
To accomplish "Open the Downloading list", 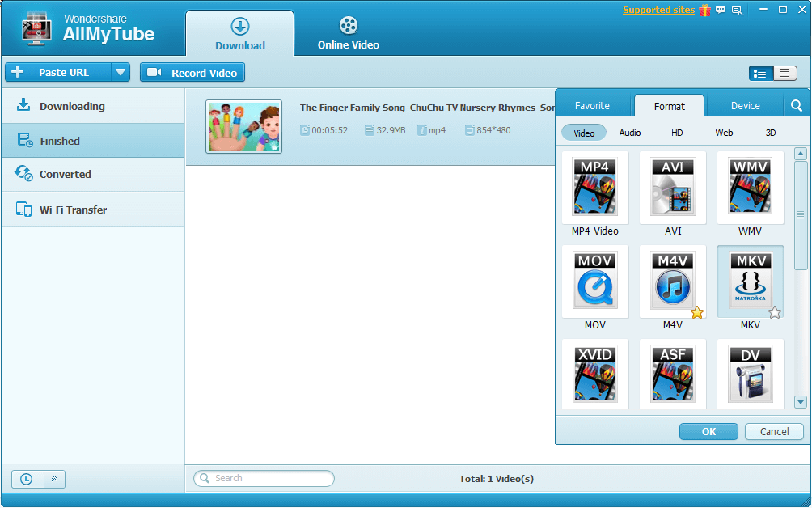I will (x=93, y=106).
